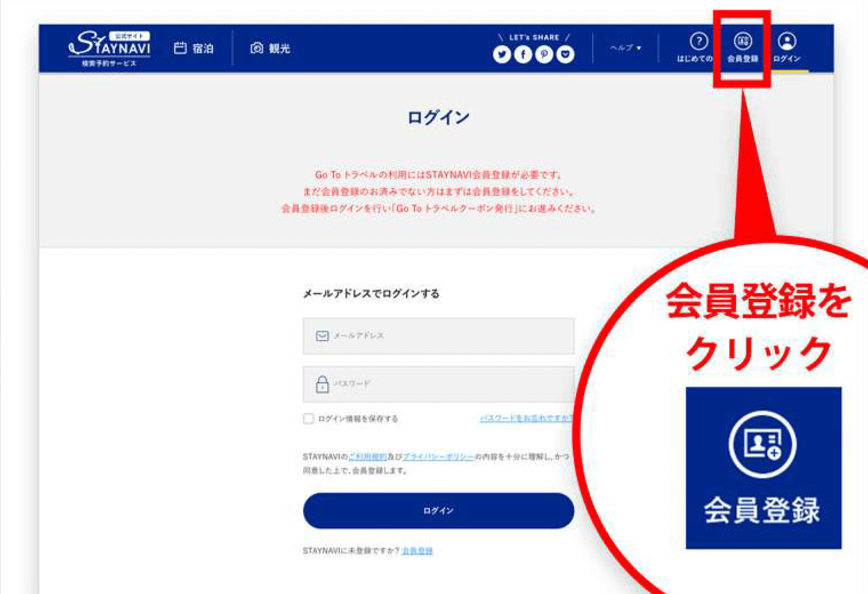Share via the Facebook icon

point(523,54)
